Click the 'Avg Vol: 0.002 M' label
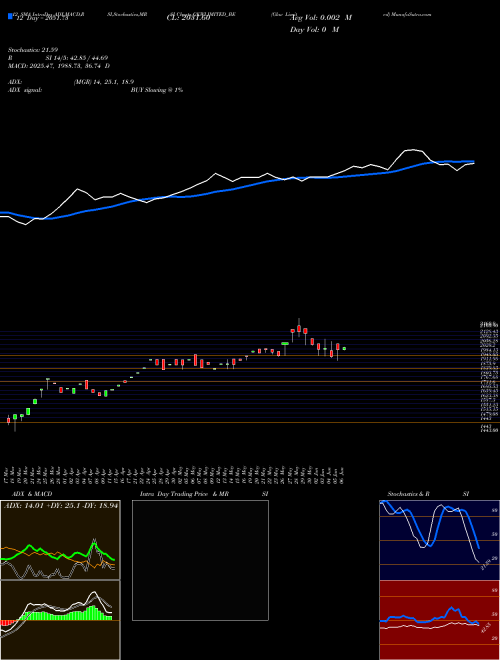Screen dimensions: 500x660 [322, 18]
